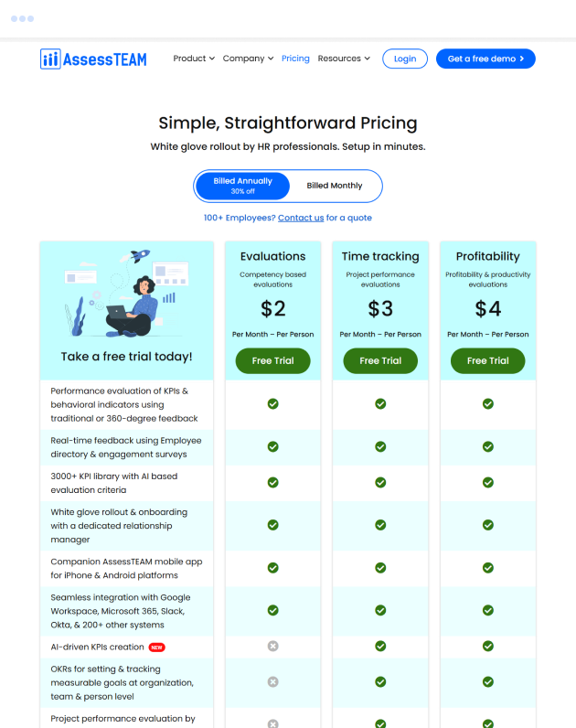
Task: Click the Time tracking checkmark for OKRs row
Action: 380,681
